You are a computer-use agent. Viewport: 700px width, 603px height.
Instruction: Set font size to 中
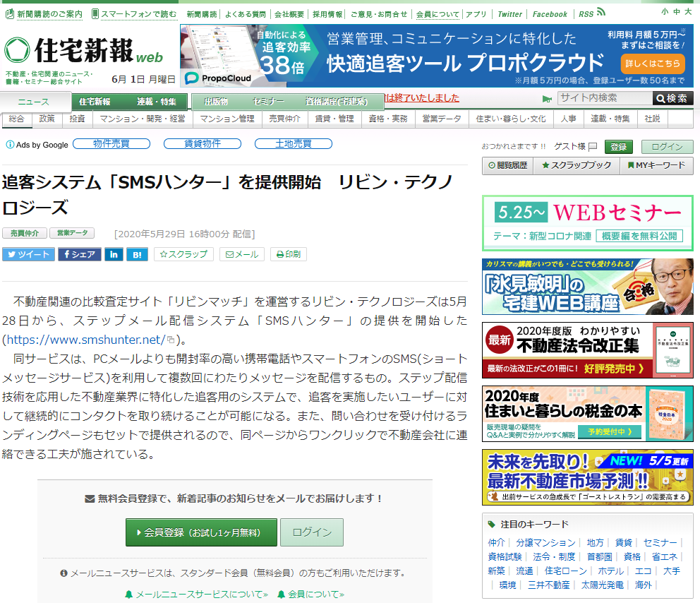676,11
